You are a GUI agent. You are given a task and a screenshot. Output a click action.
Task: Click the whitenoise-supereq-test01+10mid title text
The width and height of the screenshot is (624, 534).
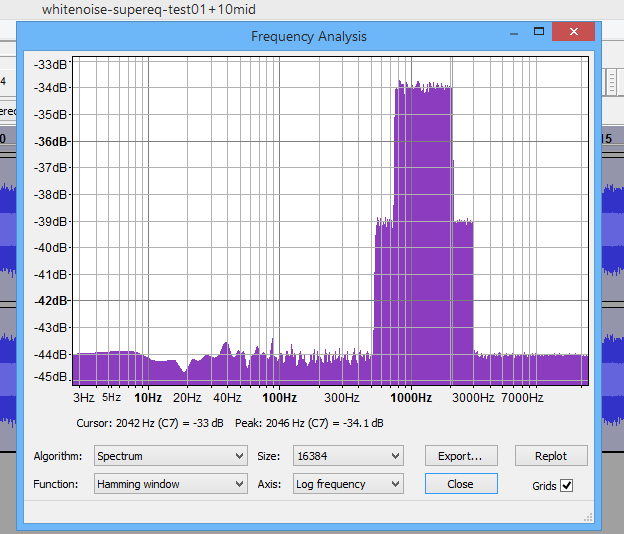(149, 9)
